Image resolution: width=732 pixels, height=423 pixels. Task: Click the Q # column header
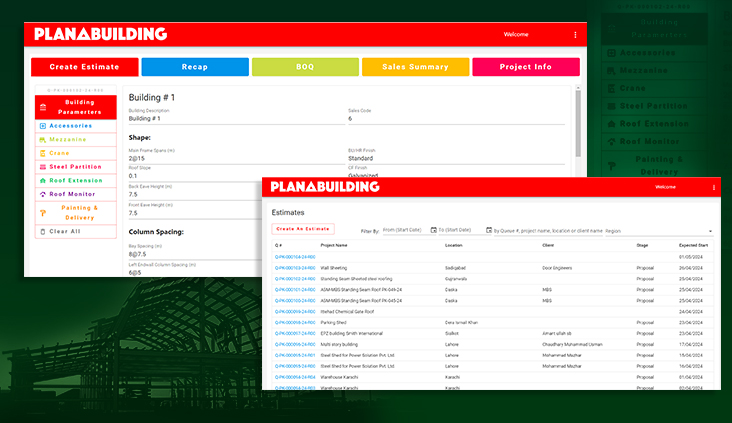click(x=278, y=246)
